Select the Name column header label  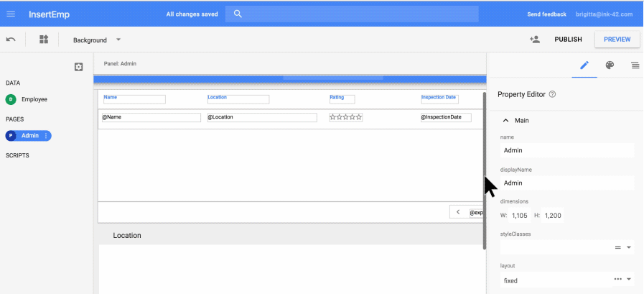[x=134, y=99]
